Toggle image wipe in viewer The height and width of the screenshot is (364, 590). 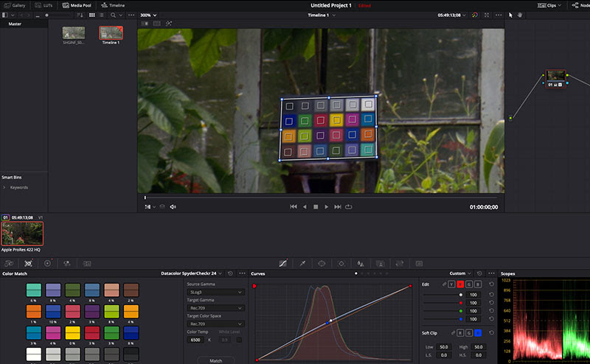click(x=145, y=24)
